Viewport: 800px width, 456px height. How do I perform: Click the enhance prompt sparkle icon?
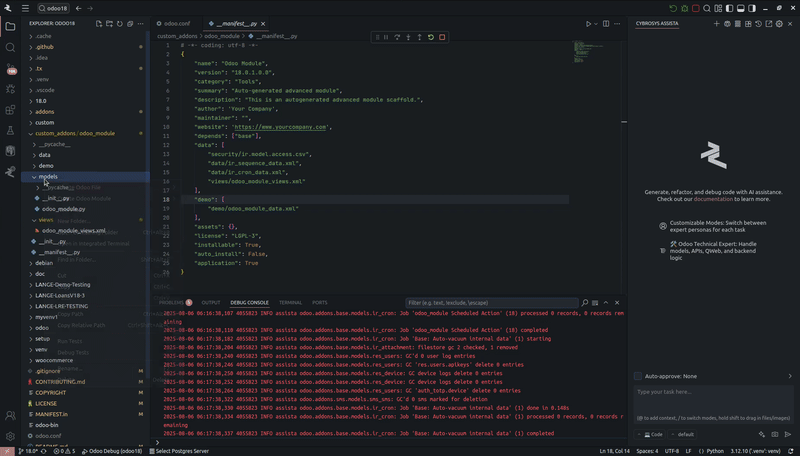[x=762, y=435]
